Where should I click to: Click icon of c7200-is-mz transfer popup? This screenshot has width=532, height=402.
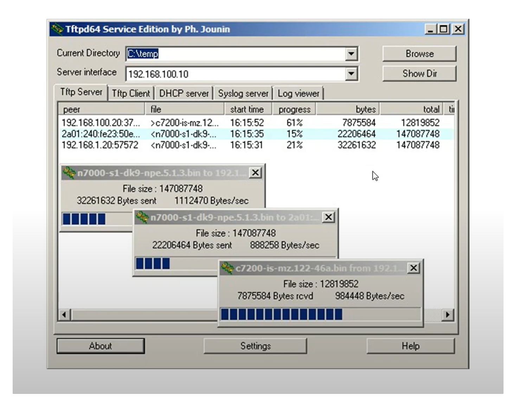(227, 268)
